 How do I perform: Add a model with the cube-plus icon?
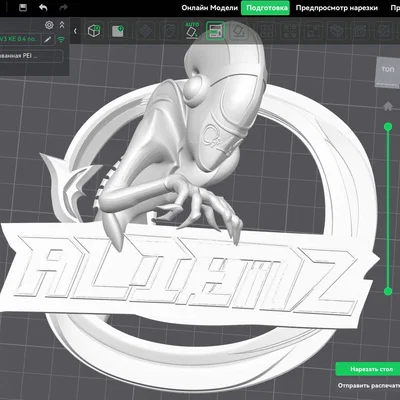point(94,31)
